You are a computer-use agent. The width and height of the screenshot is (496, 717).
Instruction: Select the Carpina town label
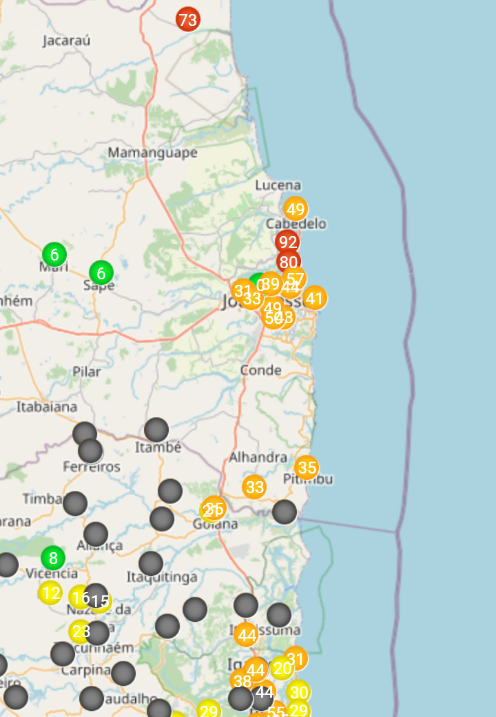pyautogui.click(x=85, y=670)
